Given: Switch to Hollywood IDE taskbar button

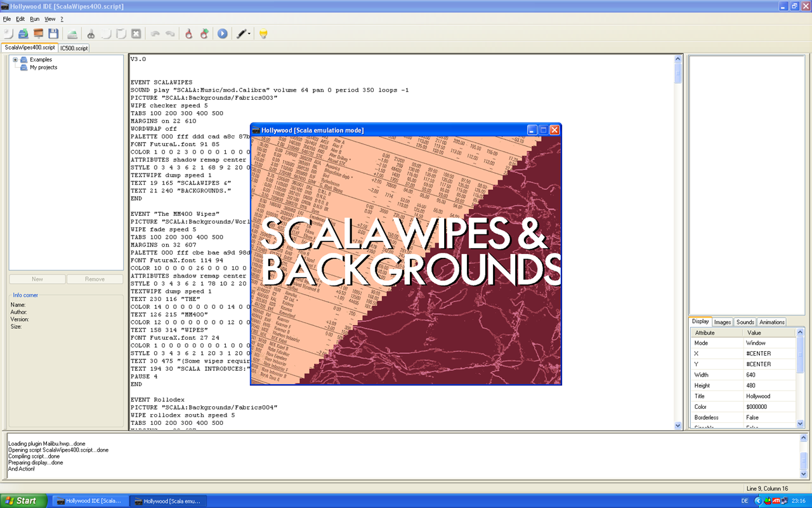Looking at the screenshot, I should 89,501.
